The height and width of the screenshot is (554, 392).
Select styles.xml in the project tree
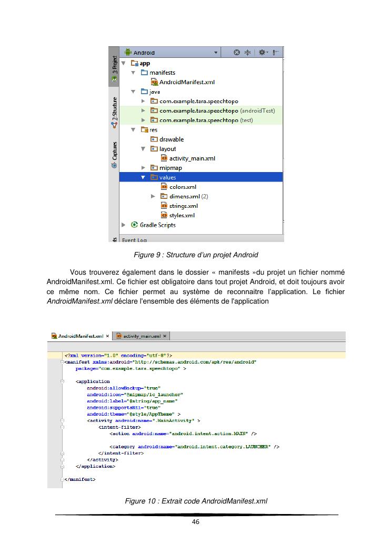click(x=182, y=215)
